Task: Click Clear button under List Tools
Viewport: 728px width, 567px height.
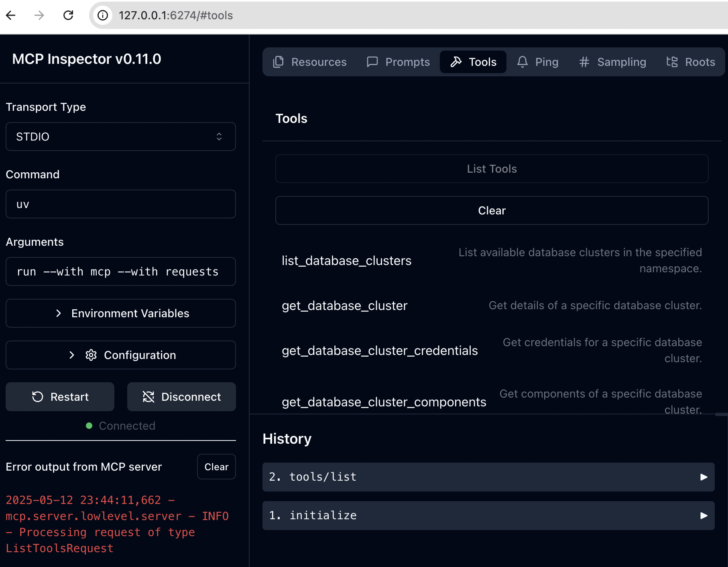Action: point(492,210)
